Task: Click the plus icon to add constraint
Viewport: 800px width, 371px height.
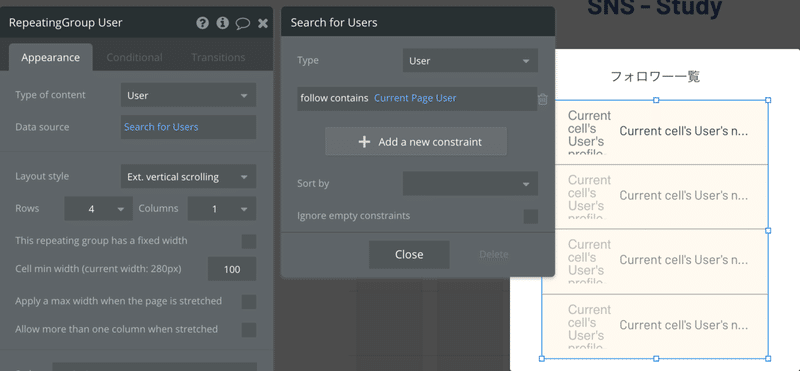Action: [x=364, y=142]
